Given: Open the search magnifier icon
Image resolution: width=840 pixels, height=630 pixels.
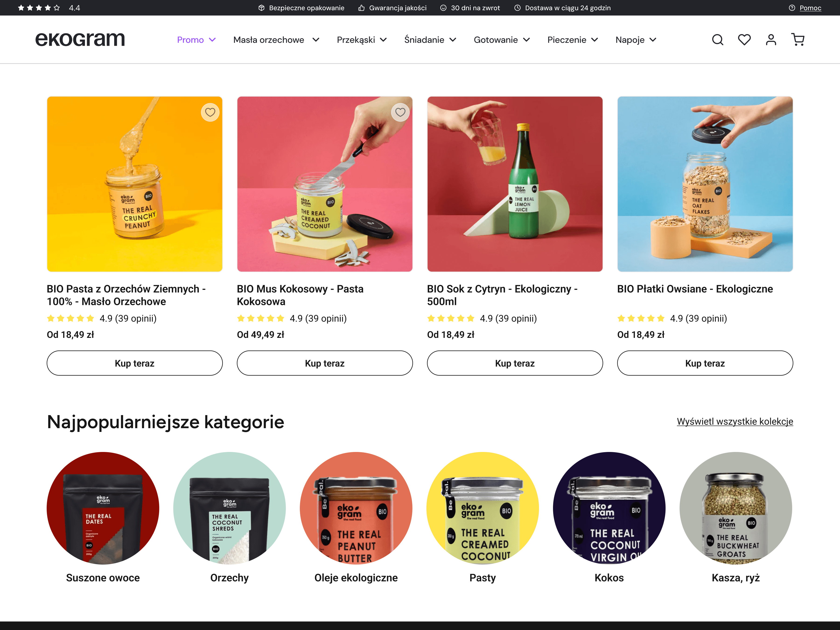Looking at the screenshot, I should (x=717, y=39).
